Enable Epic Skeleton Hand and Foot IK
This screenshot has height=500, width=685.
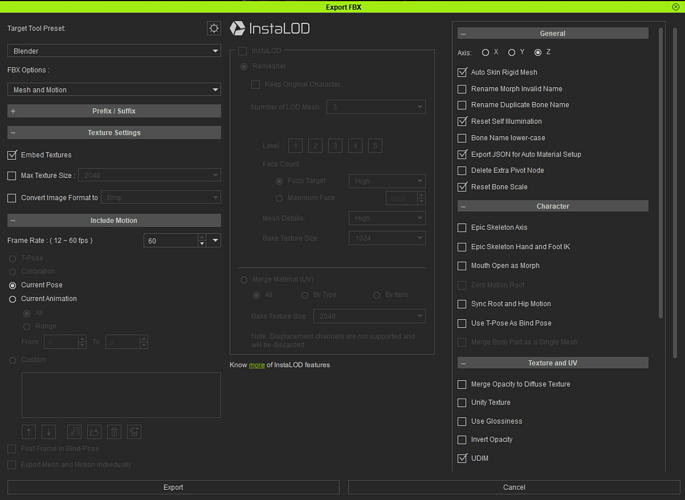[462, 247]
